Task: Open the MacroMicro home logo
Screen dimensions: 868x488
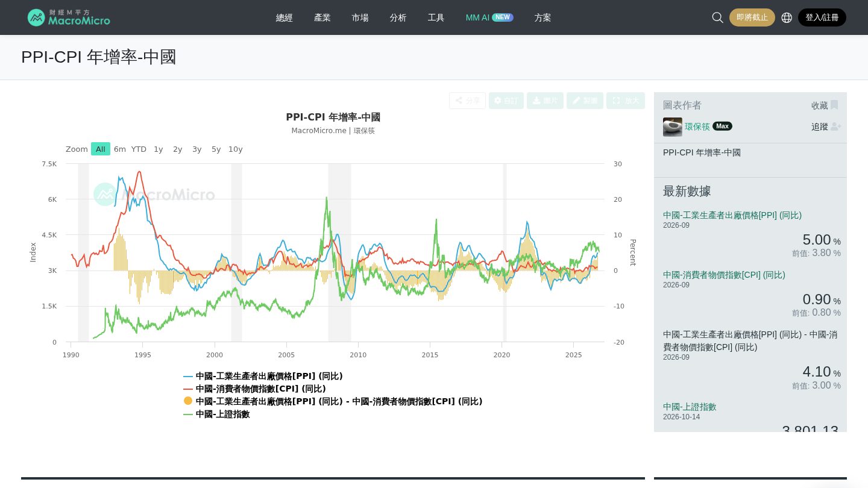Action: [69, 17]
